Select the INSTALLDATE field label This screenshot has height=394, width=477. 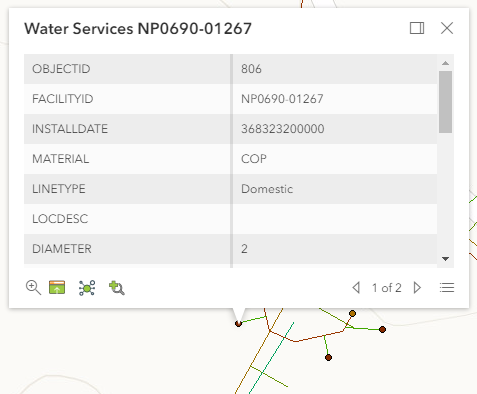(70, 129)
